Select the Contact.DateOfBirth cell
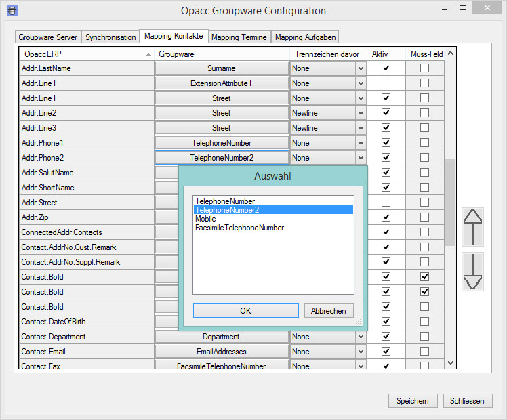 (86, 322)
